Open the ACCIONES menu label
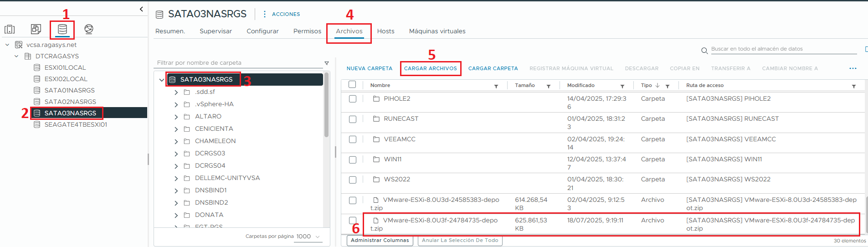This screenshot has width=868, height=247. tap(286, 14)
